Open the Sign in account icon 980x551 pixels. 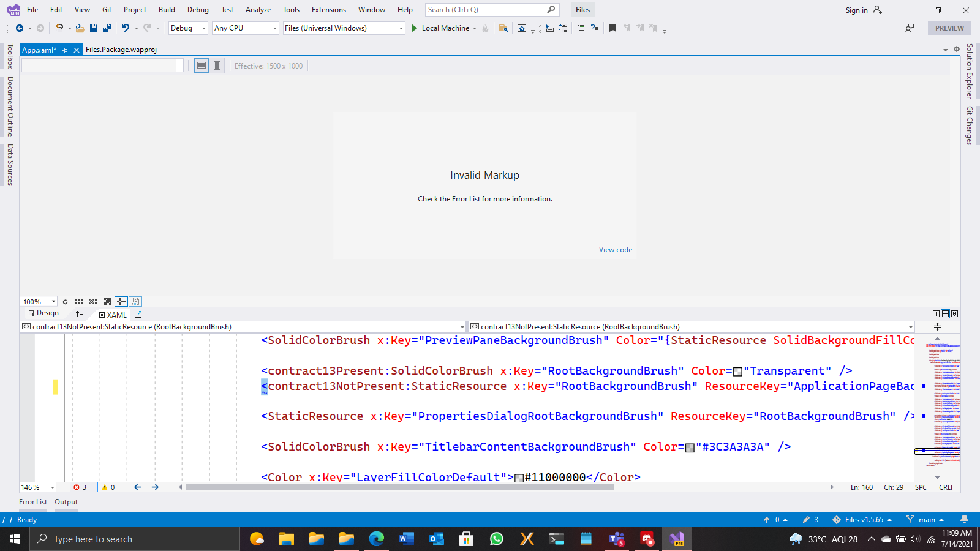(x=877, y=10)
